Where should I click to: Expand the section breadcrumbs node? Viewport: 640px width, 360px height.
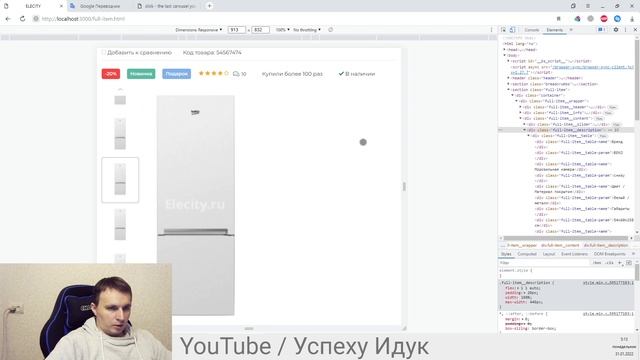[509, 84]
